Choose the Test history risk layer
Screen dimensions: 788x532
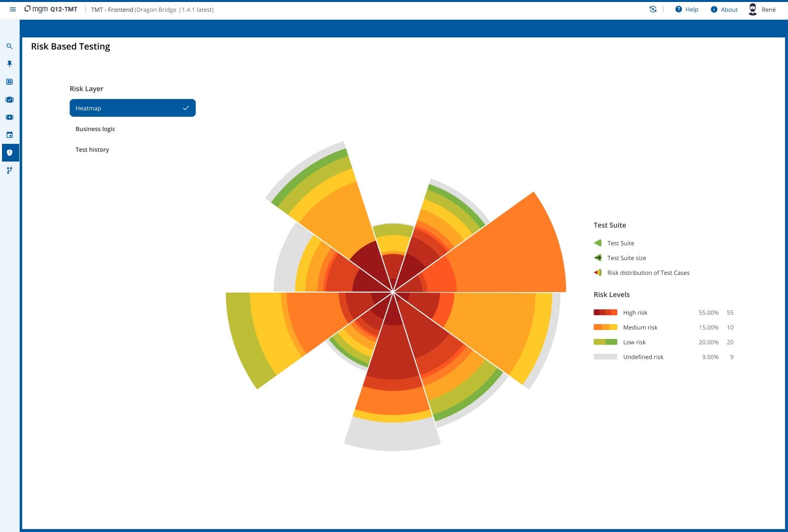92,150
